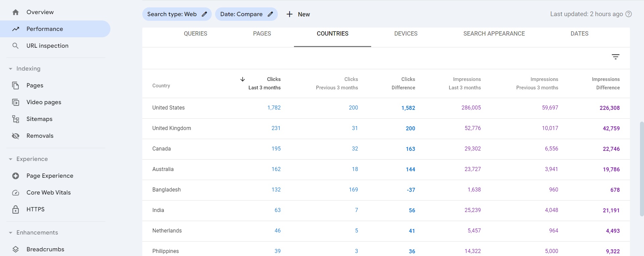
Task: Click the page vertical scrollbar
Action: [642, 169]
